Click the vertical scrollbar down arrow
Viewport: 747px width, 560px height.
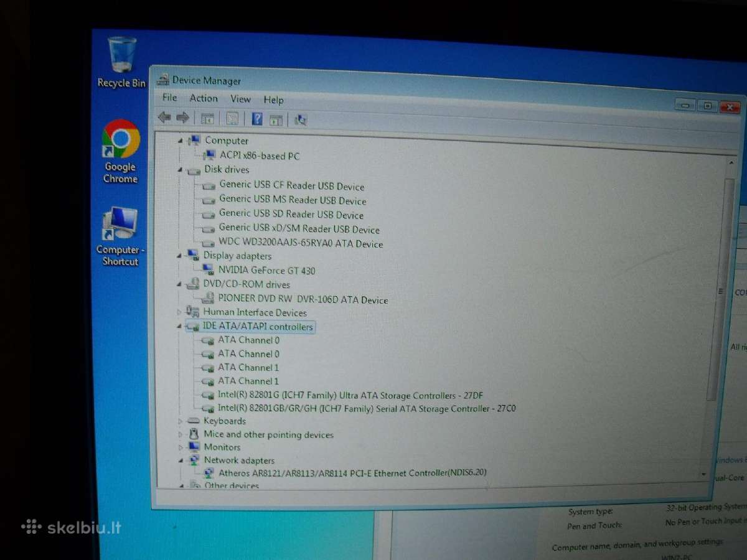click(704, 475)
